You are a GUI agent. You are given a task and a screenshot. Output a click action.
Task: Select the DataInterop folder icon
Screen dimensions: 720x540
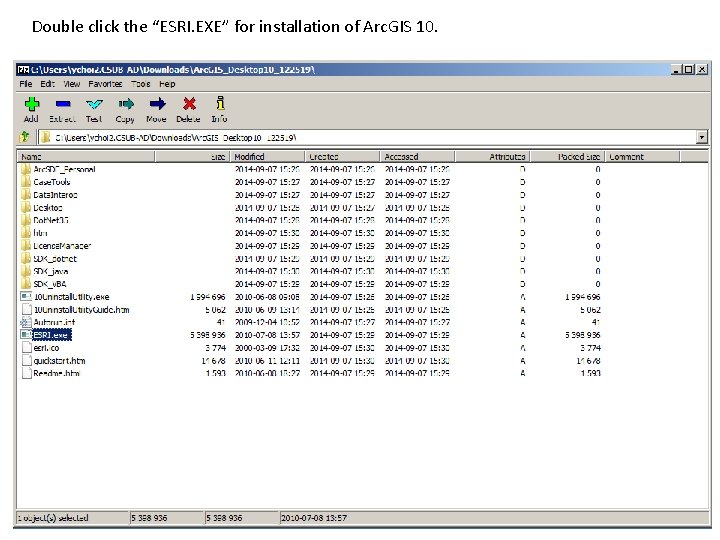point(26,195)
